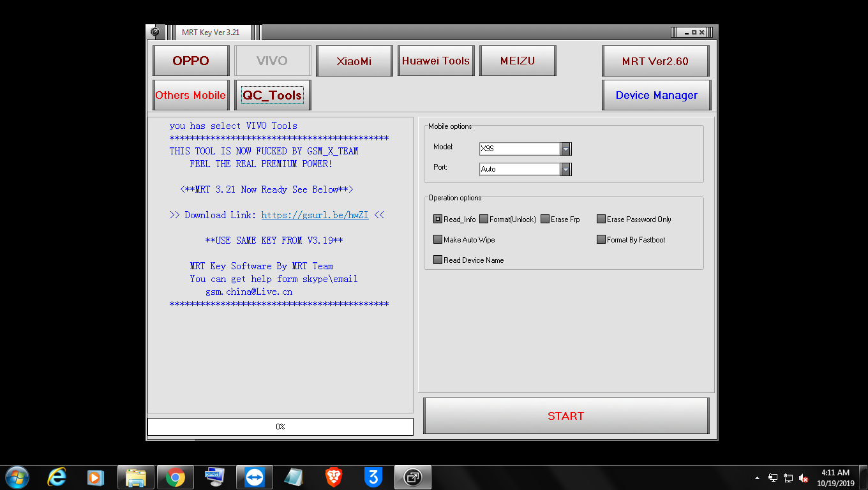Open TeamViewer from taskbar
Image resolution: width=868 pixels, height=490 pixels.
[255, 477]
